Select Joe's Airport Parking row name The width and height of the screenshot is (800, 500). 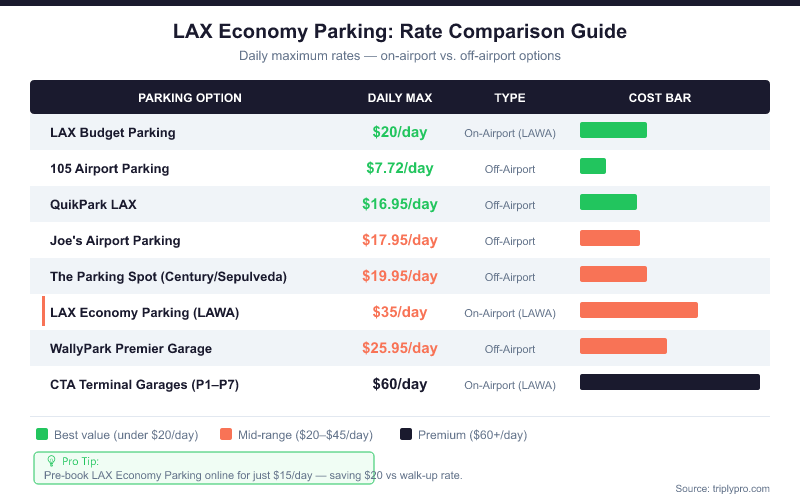[115, 241]
